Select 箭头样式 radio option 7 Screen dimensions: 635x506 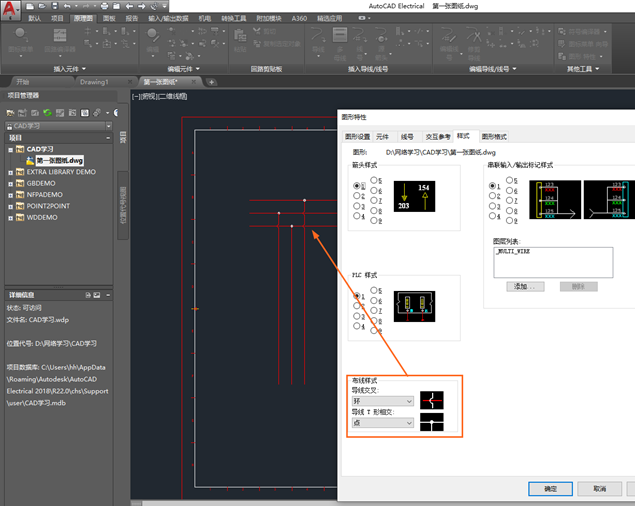coord(374,200)
